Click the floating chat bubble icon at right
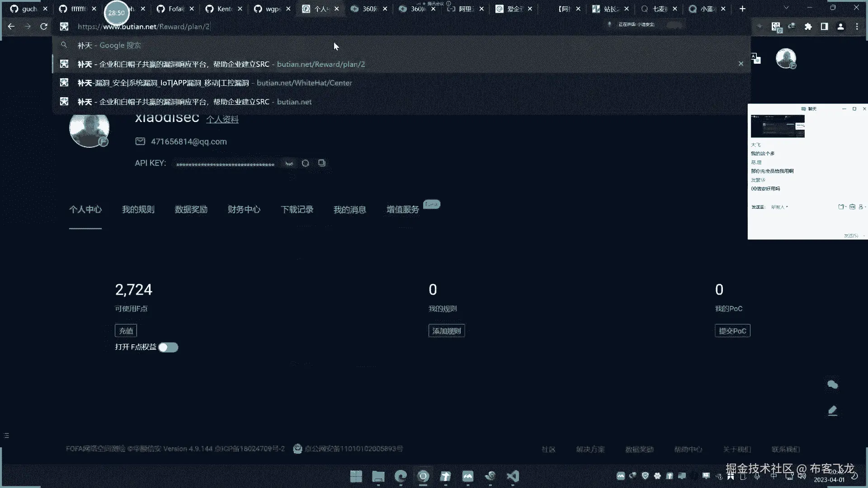868x488 pixels. [832, 385]
